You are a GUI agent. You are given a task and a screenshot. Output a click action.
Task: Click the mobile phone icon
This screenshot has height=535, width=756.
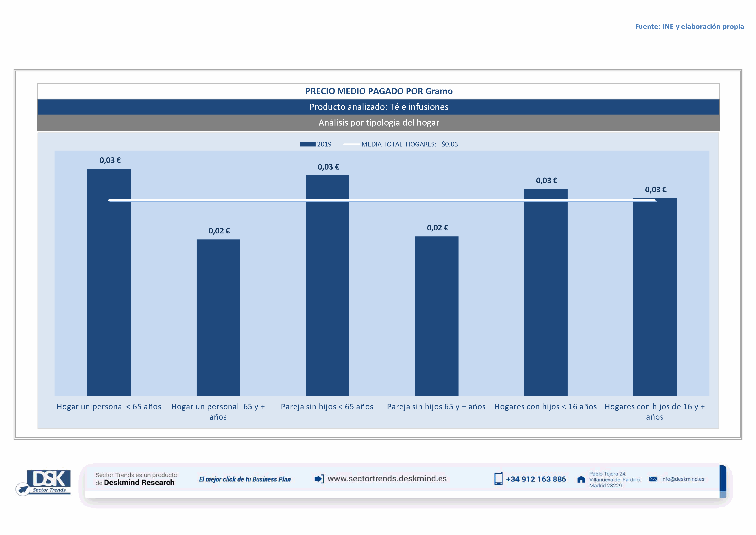click(498, 479)
